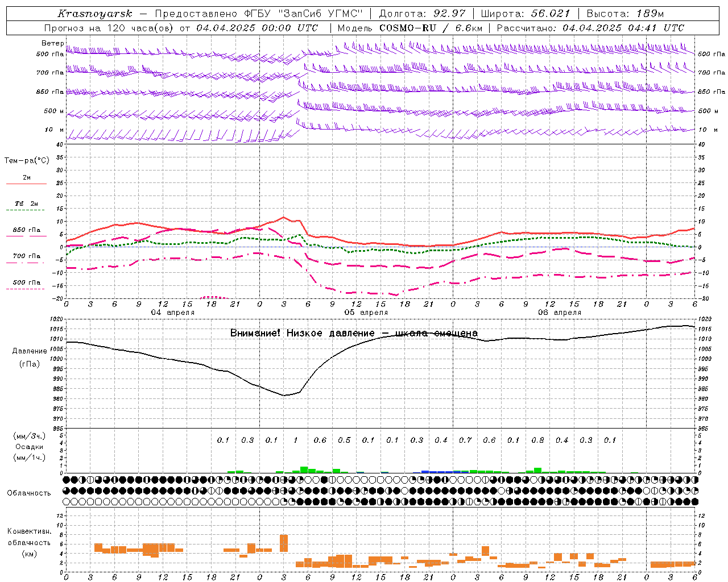The image size is (728, 582).
Task: Click the 'Модель COSMO-RU / 6.6км' model label
Action: (x=410, y=28)
